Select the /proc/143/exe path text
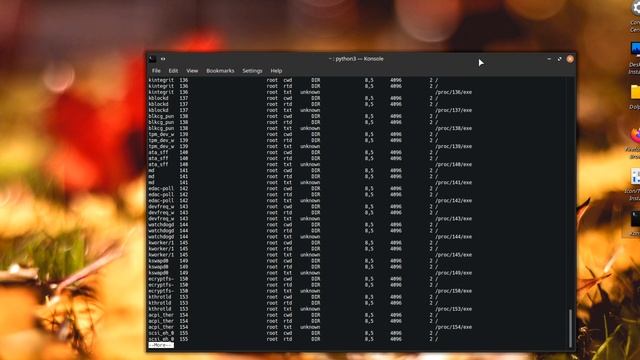The image size is (640, 360). (453, 219)
